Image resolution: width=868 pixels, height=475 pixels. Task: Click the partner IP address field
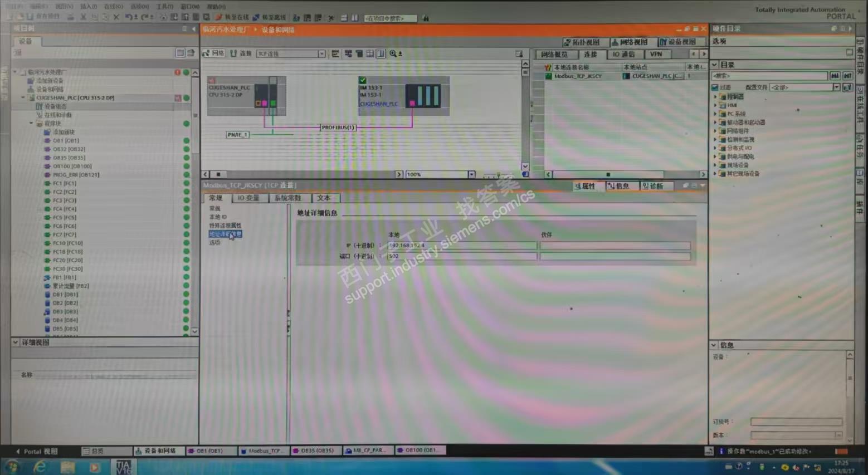click(615, 246)
